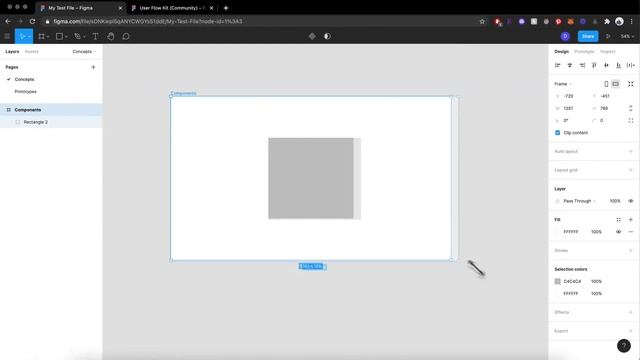Bookmark this page with star icon
640x360 pixels.
coord(482,22)
